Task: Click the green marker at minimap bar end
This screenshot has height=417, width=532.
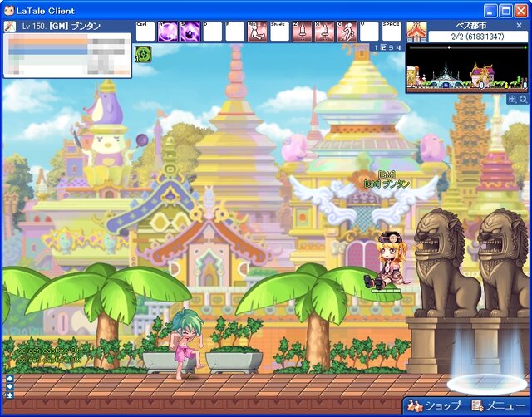Action: pos(525,47)
